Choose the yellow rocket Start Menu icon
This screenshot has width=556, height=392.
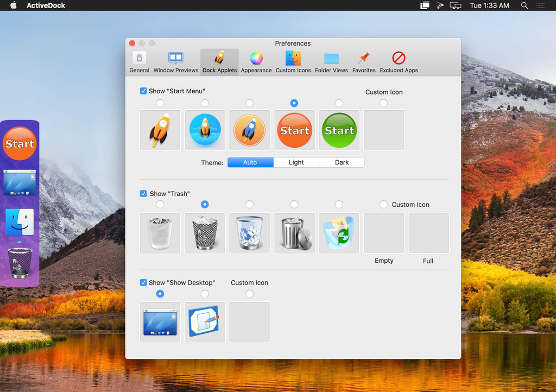(160, 130)
